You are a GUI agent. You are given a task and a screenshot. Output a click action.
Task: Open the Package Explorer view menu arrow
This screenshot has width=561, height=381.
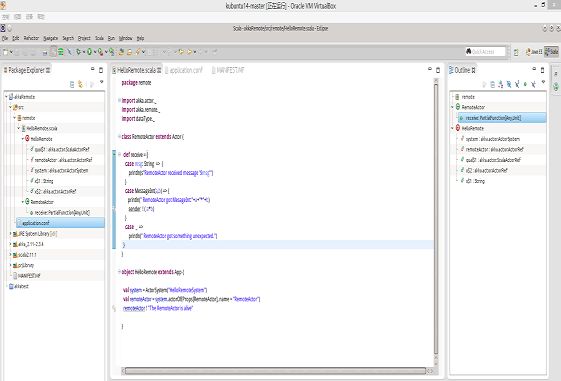pyautogui.click(x=102, y=82)
